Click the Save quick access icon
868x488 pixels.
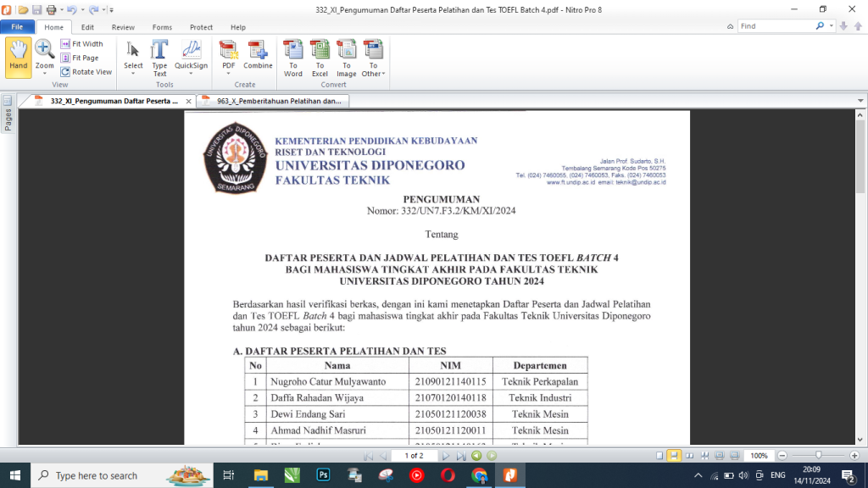coord(37,9)
